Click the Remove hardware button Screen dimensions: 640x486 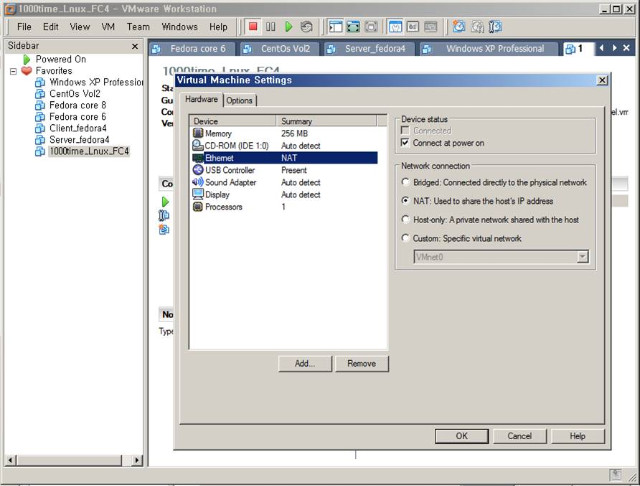(x=362, y=364)
